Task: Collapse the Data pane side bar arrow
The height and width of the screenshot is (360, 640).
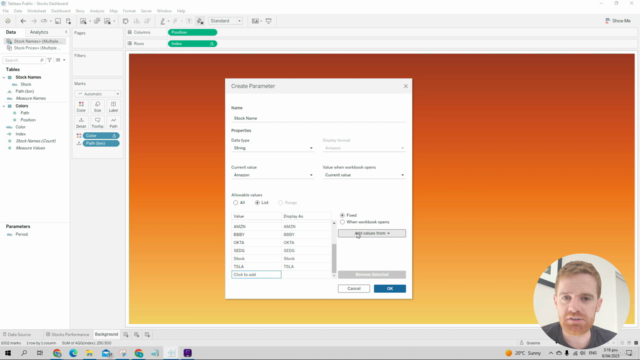Action: [66, 32]
